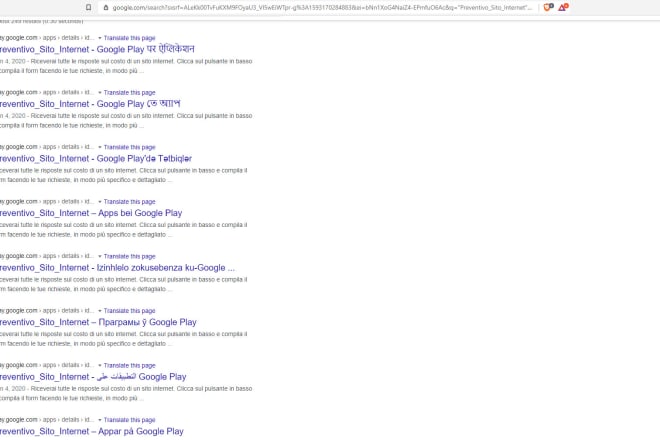Open 'Apps bei Google Play' result title

coord(91,213)
